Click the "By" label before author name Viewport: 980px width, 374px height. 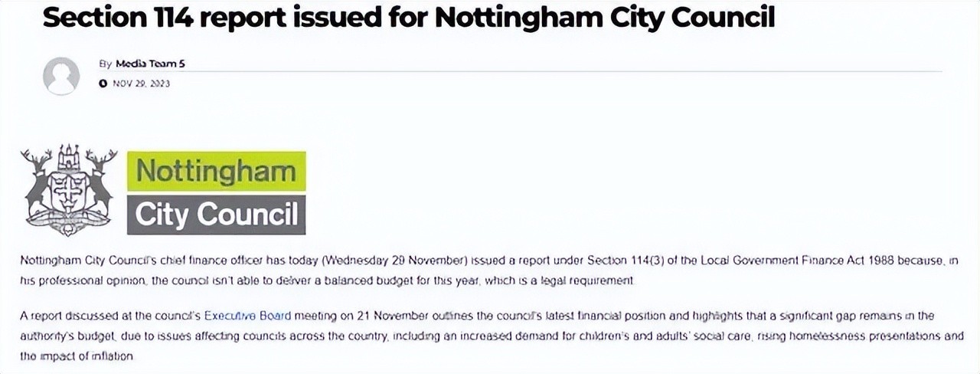[x=106, y=64]
